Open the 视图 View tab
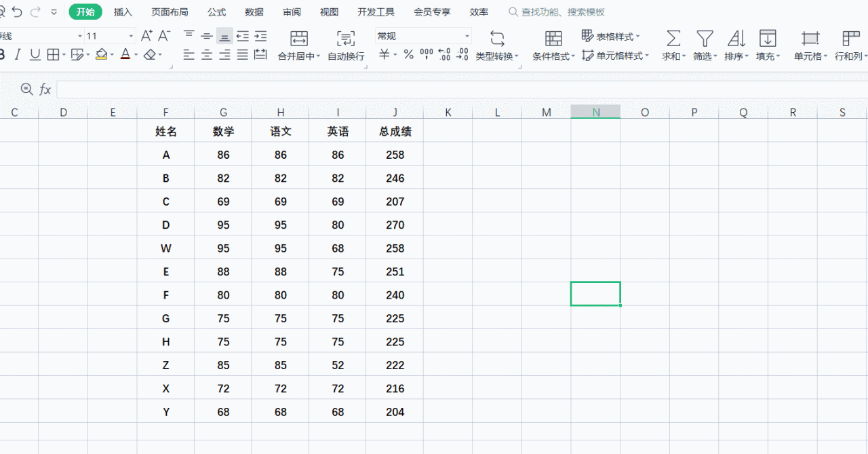This screenshot has height=454, width=868. point(329,12)
